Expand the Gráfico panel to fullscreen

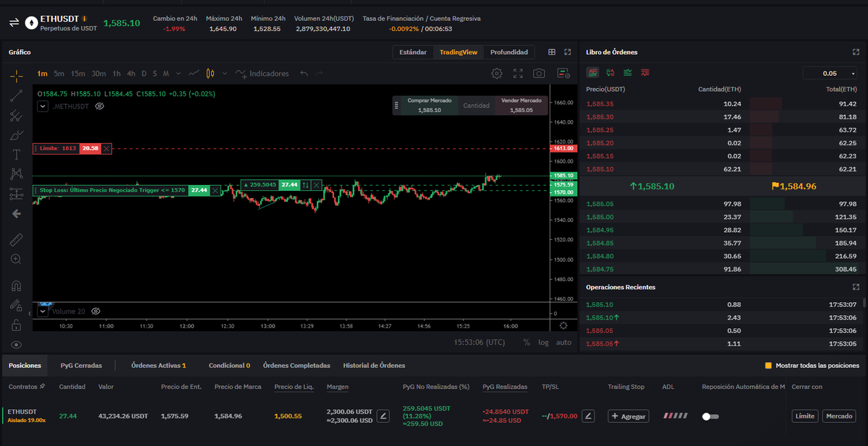[568, 52]
